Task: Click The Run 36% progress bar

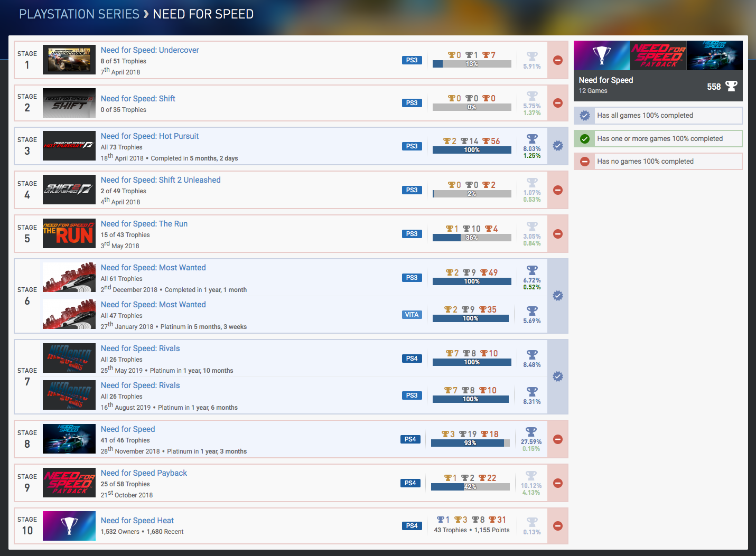Action: tap(472, 238)
